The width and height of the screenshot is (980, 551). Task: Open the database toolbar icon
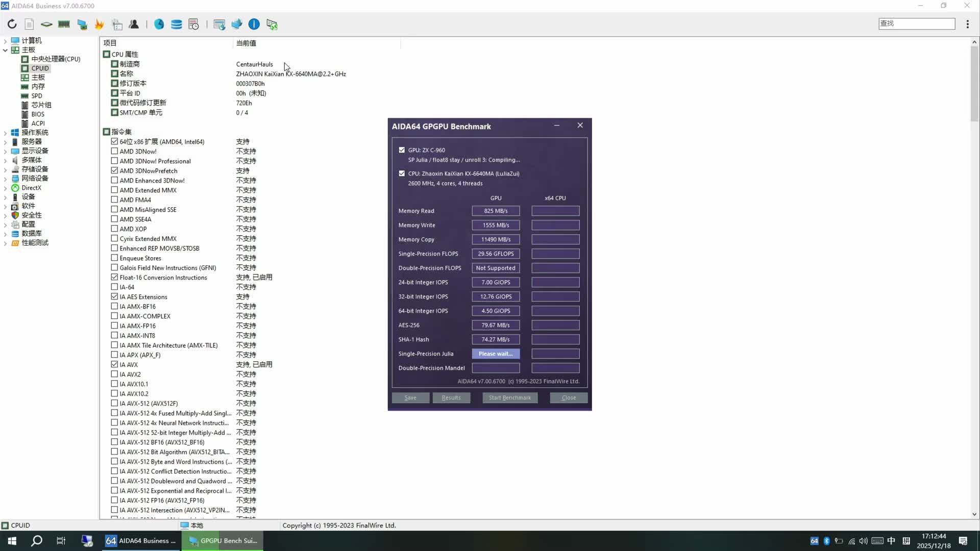(x=177, y=24)
